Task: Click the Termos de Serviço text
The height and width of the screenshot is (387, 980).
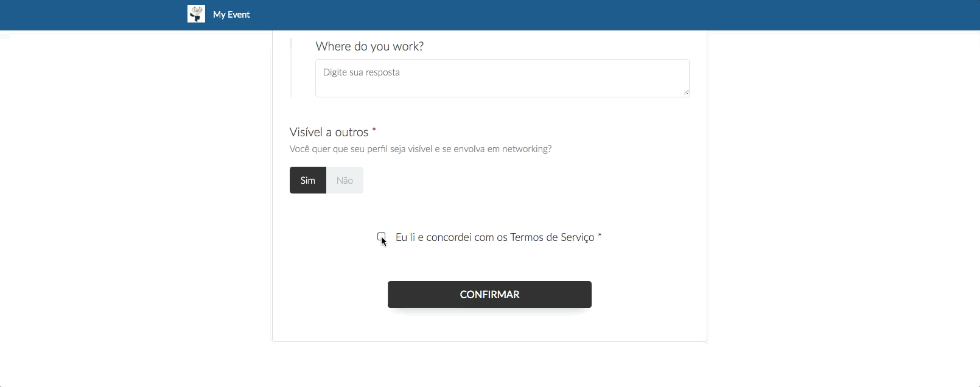Action: point(552,237)
